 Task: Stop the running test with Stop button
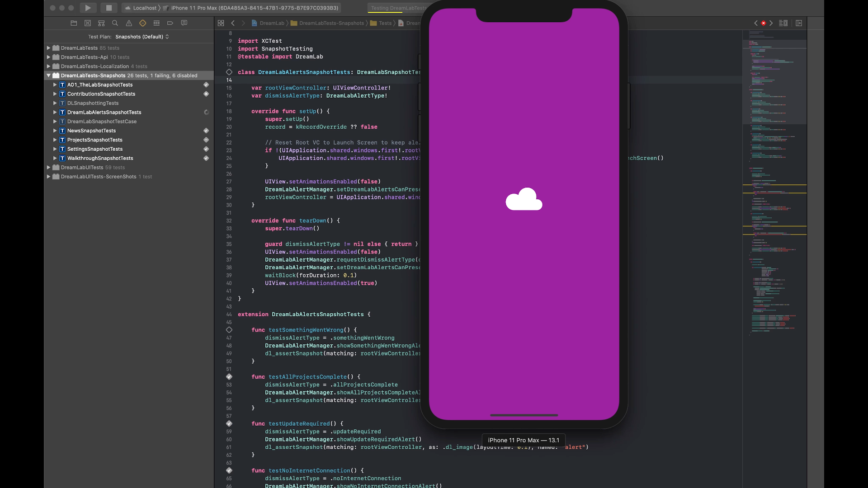(x=109, y=8)
